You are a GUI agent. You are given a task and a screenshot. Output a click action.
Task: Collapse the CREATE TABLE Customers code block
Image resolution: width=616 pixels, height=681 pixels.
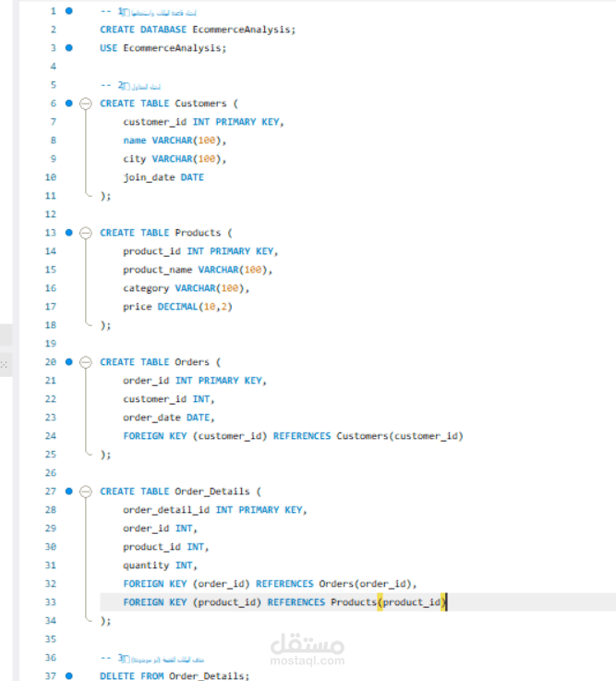point(86,103)
